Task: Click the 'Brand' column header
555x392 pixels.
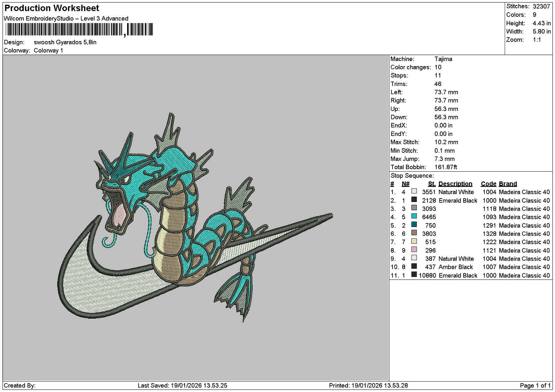Action: click(508, 184)
